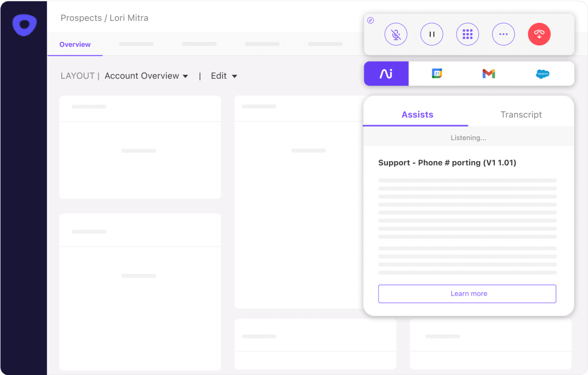The image size is (588, 375).
Task: Select the Kaia AI assistant tab
Action: pos(386,74)
